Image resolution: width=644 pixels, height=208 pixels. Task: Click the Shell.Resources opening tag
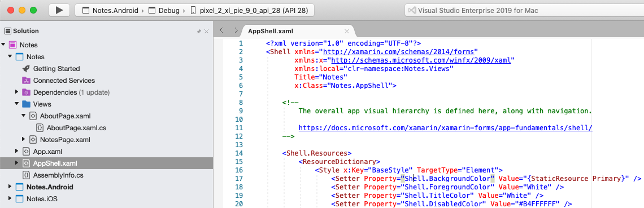pyautogui.click(x=317, y=153)
